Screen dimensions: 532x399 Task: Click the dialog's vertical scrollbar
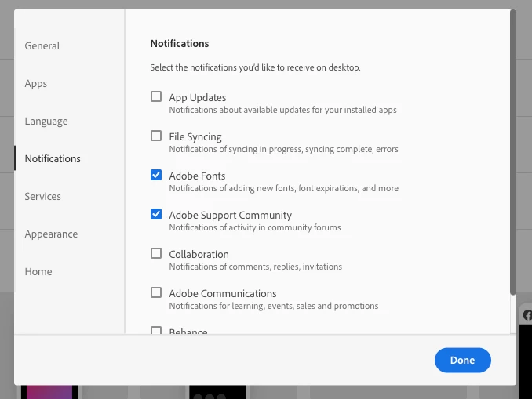click(x=513, y=153)
